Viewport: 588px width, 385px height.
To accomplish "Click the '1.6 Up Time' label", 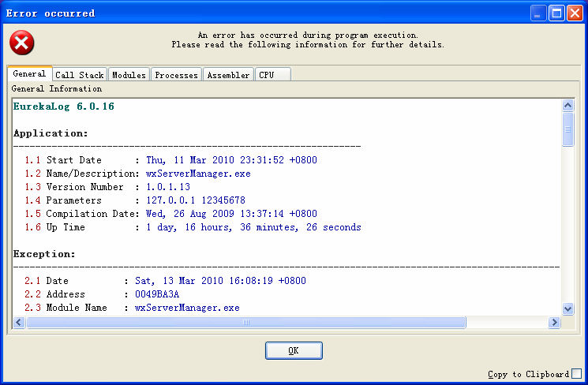I will (x=54, y=227).
